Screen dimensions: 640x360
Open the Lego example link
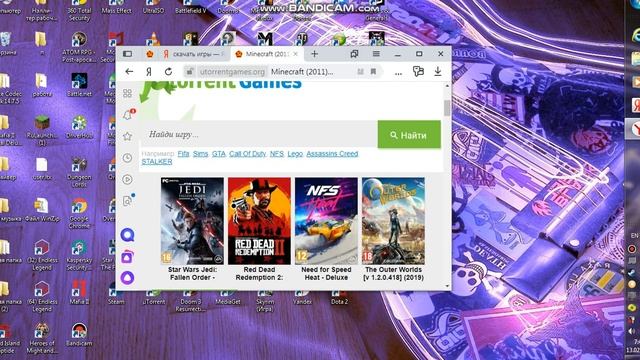[x=295, y=153]
